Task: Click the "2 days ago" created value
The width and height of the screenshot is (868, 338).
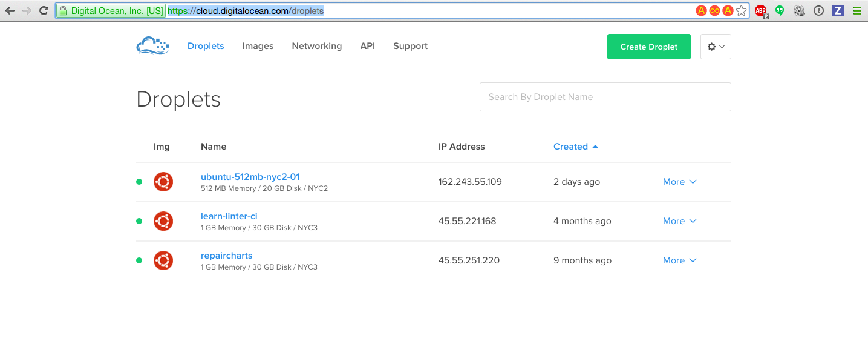Action: [577, 182]
